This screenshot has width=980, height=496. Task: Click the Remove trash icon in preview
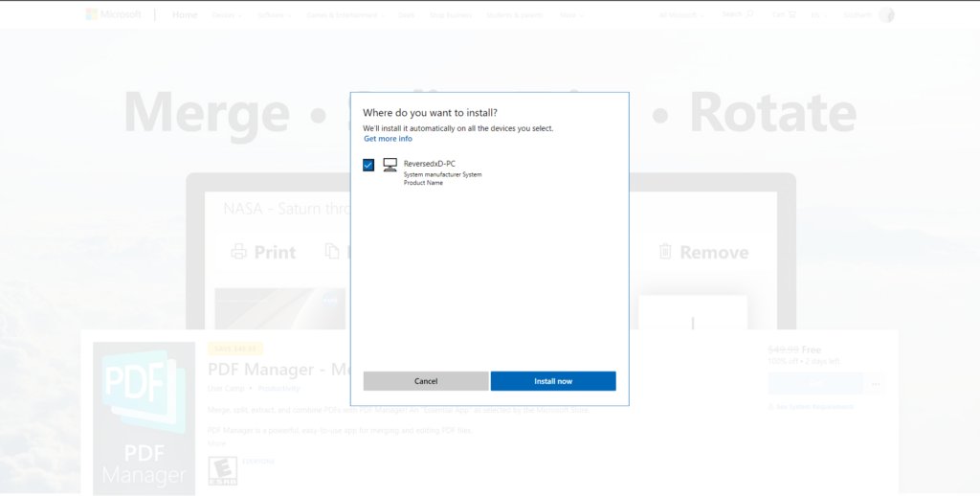pos(665,252)
